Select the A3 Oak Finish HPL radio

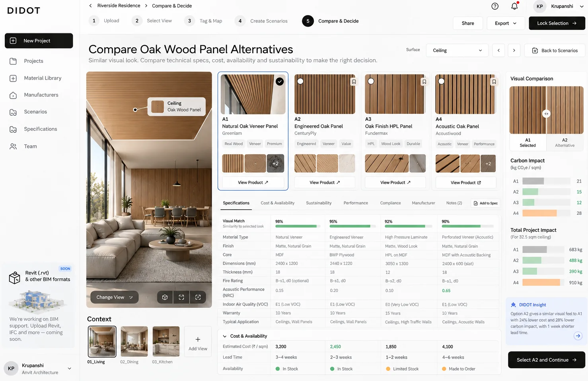(371, 81)
